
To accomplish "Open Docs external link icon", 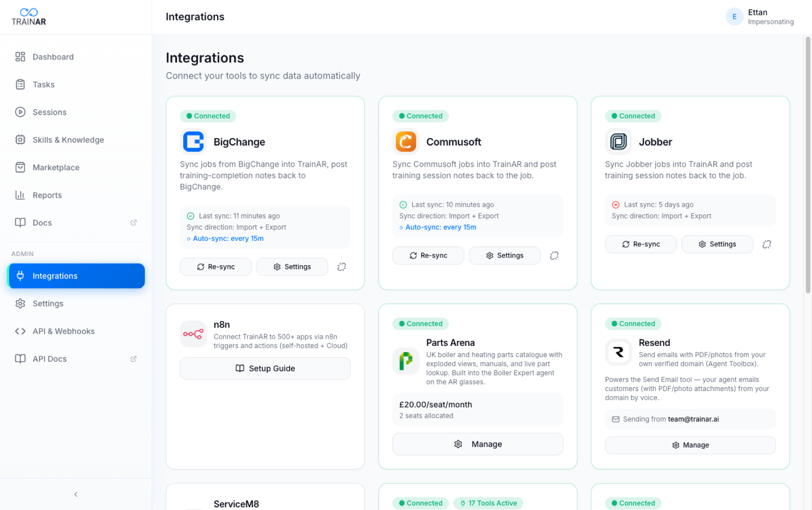I will pyautogui.click(x=133, y=222).
